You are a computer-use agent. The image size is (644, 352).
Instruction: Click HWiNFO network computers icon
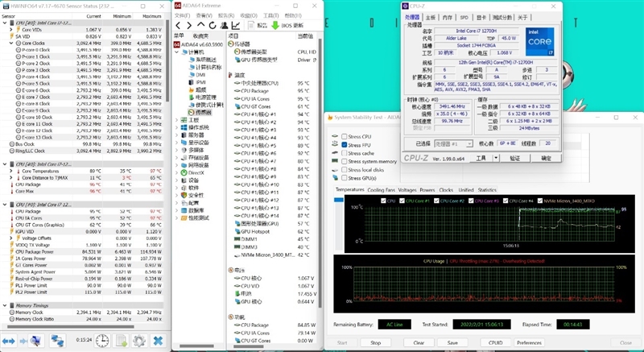tap(57, 341)
